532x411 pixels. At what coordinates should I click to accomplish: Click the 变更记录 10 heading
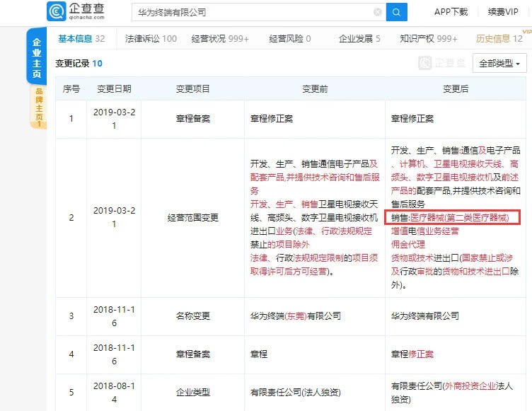pos(79,64)
